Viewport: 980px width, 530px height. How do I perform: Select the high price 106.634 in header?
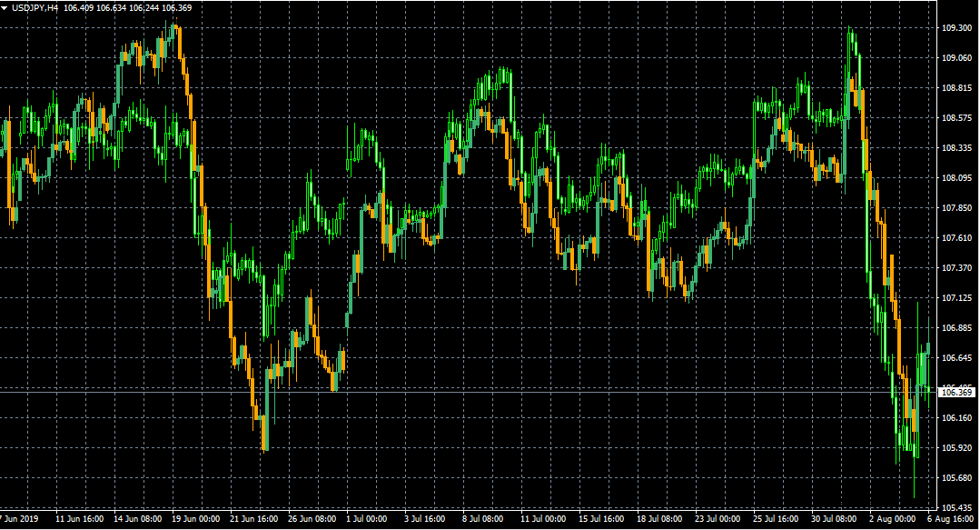tap(111, 8)
